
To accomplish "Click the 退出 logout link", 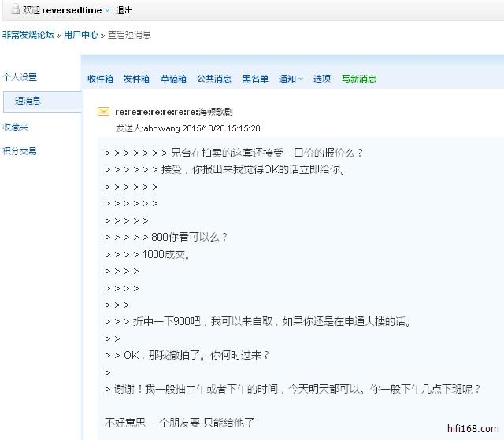I will pos(124,10).
